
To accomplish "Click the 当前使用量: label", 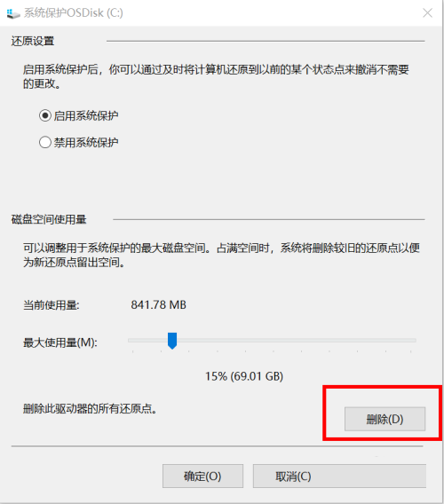I will coord(52,305).
